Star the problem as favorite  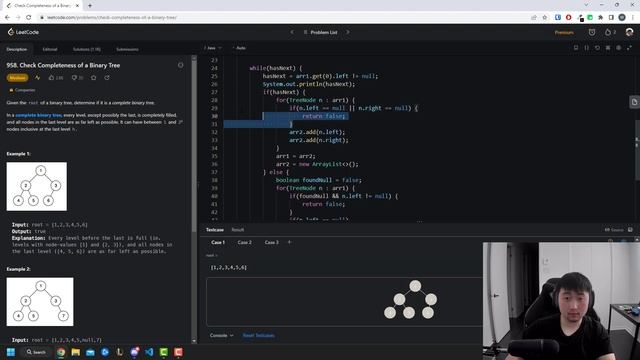pyautogui.click(x=93, y=78)
